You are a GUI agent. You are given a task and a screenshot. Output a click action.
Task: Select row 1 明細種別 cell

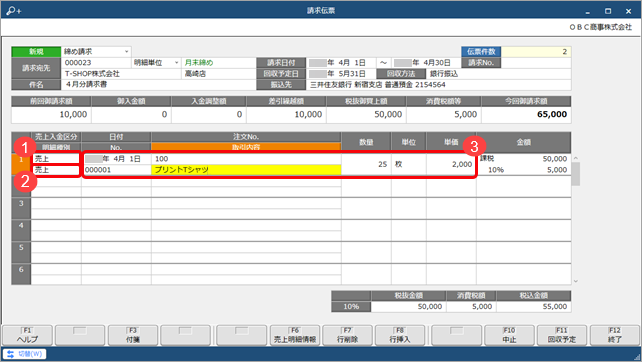click(56, 170)
